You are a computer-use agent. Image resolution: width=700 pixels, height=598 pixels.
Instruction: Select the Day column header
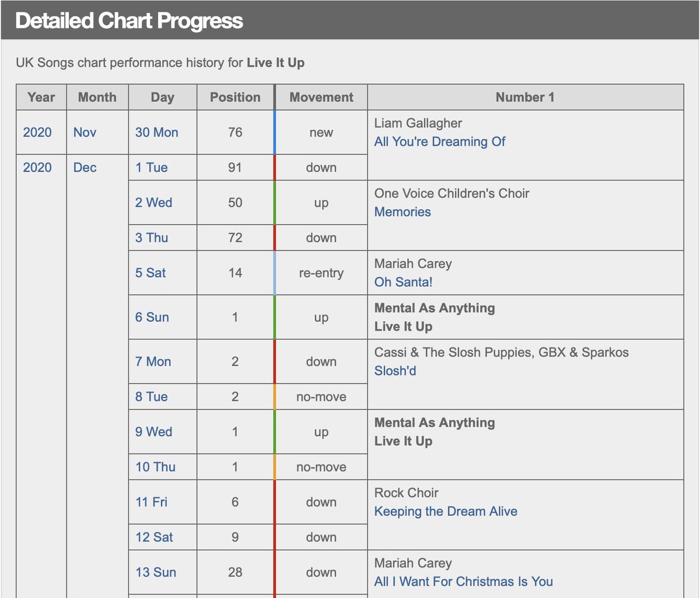(163, 97)
